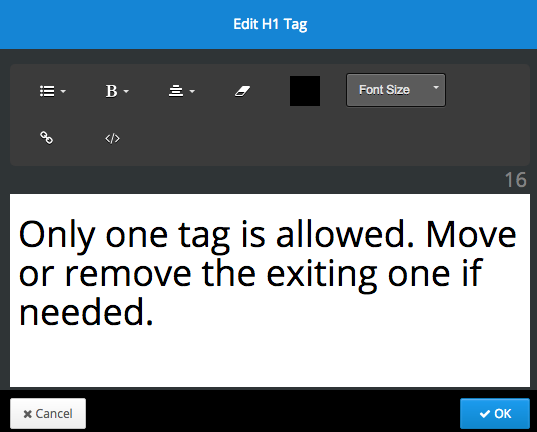537x432 pixels.
Task: Click the character counter showing 16
Action: [x=515, y=180]
